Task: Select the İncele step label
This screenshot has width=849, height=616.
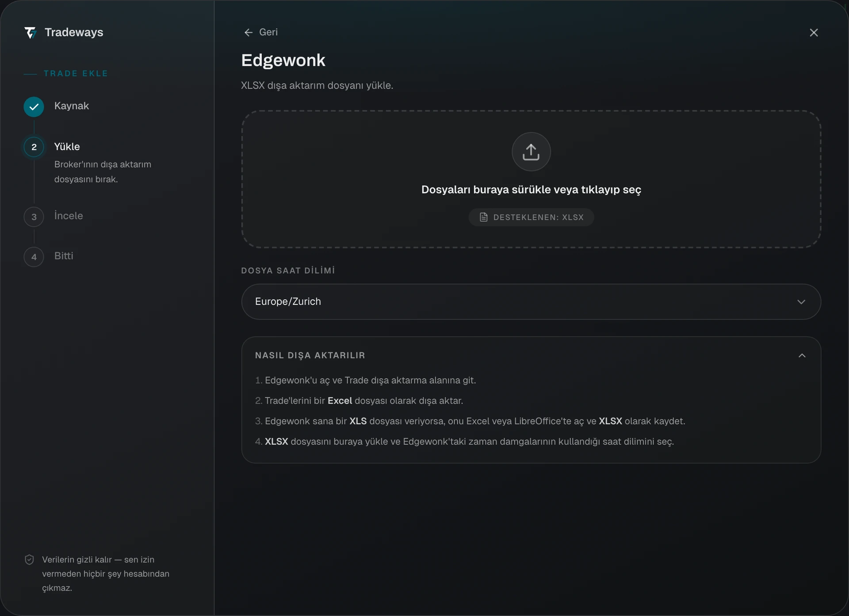Action: coord(69,216)
